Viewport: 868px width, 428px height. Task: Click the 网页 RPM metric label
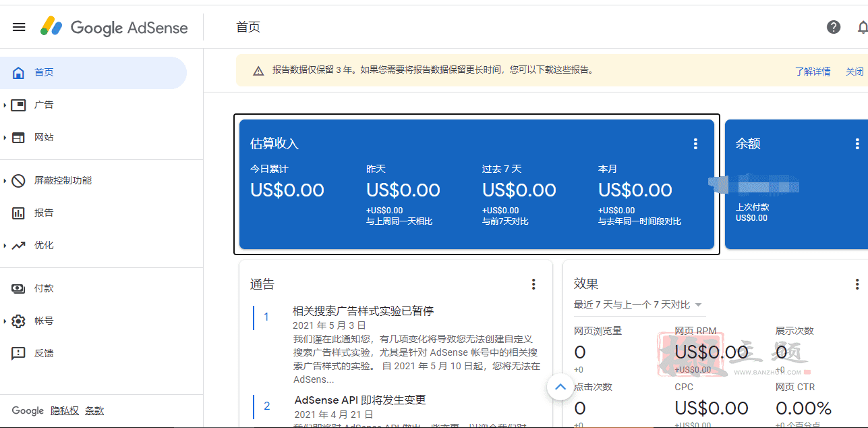(x=695, y=331)
